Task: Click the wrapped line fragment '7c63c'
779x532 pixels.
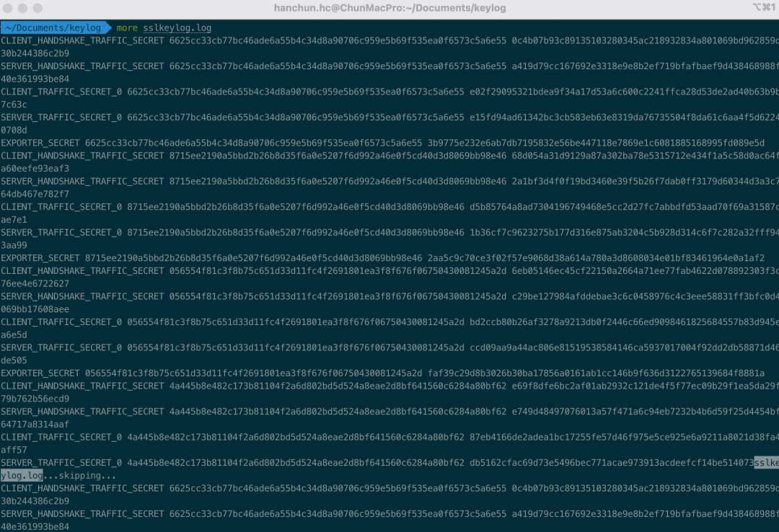Action: pos(14,105)
